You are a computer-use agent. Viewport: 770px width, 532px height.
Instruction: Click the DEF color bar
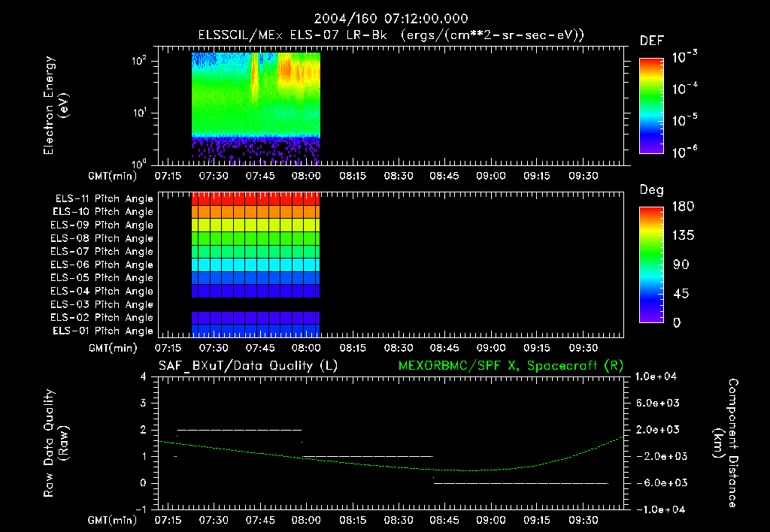coord(651,106)
